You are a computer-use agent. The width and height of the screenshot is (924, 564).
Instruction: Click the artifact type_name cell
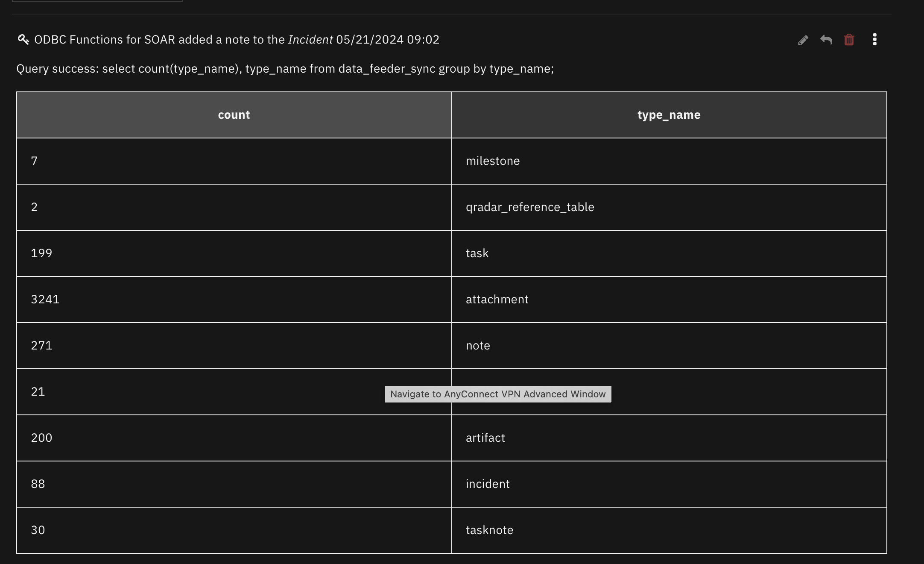[485, 438]
